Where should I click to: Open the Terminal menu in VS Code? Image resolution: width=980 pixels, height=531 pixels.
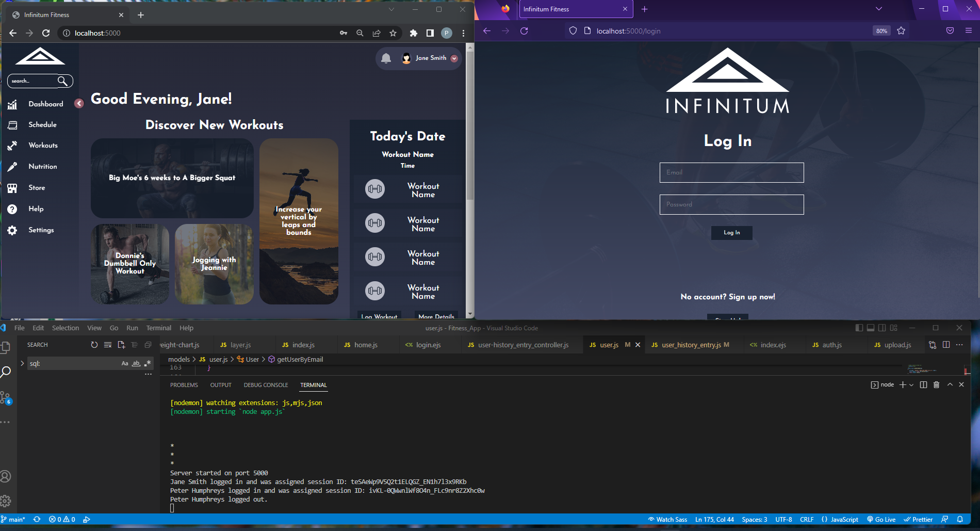[x=158, y=328]
